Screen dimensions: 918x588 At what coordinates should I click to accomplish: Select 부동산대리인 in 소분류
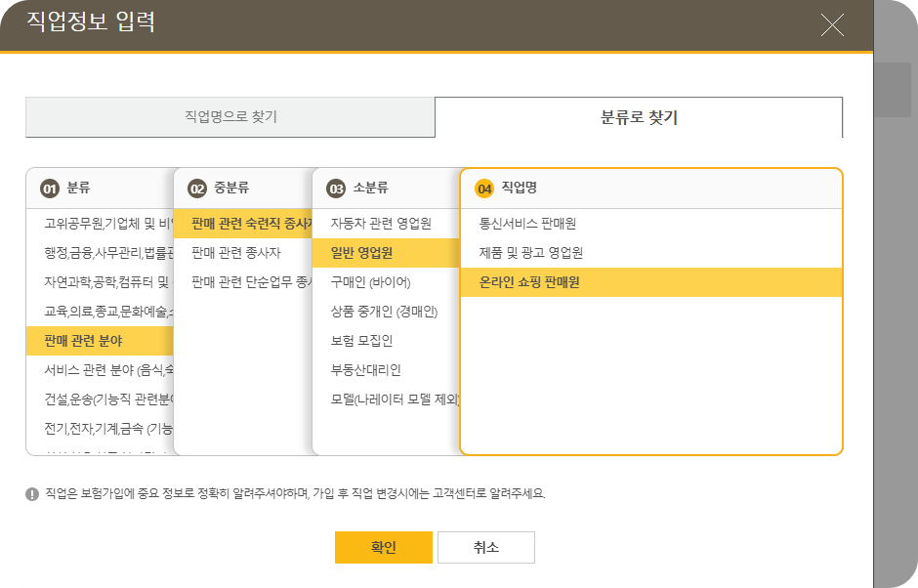pyautogui.click(x=387, y=369)
